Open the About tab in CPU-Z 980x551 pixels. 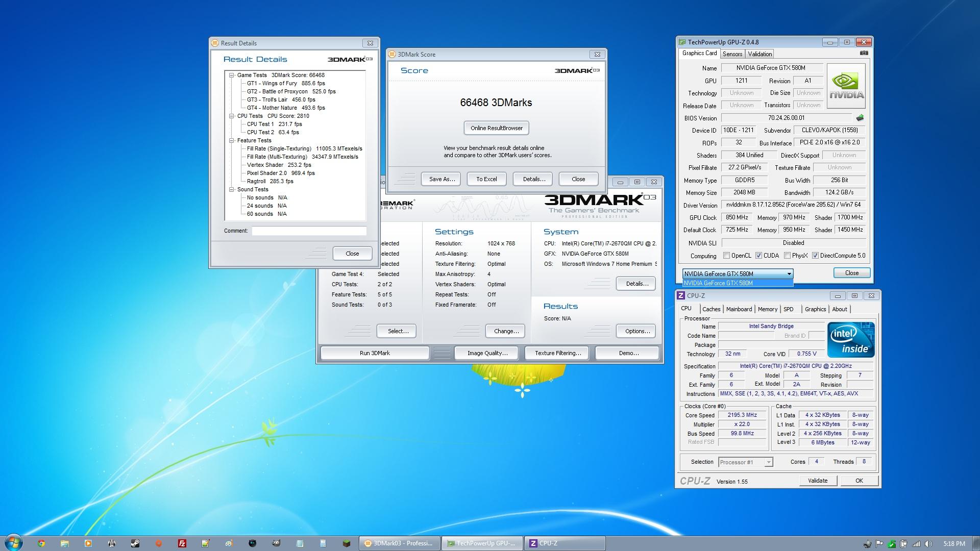[840, 309]
